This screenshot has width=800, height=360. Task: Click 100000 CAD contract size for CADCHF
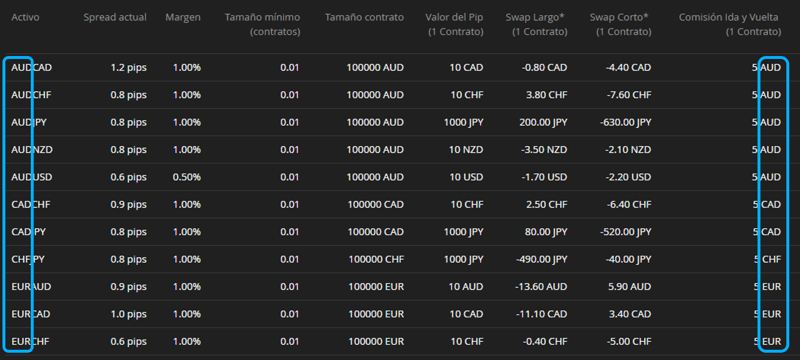point(377,204)
